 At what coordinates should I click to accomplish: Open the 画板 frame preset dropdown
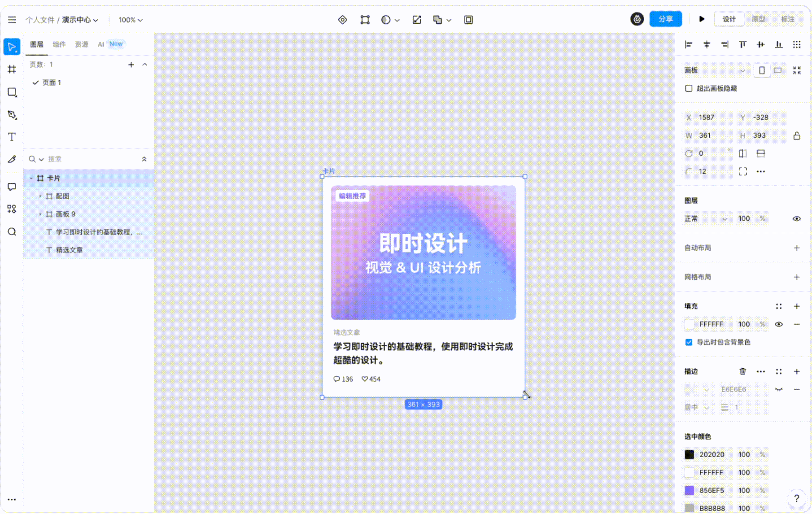(716, 70)
